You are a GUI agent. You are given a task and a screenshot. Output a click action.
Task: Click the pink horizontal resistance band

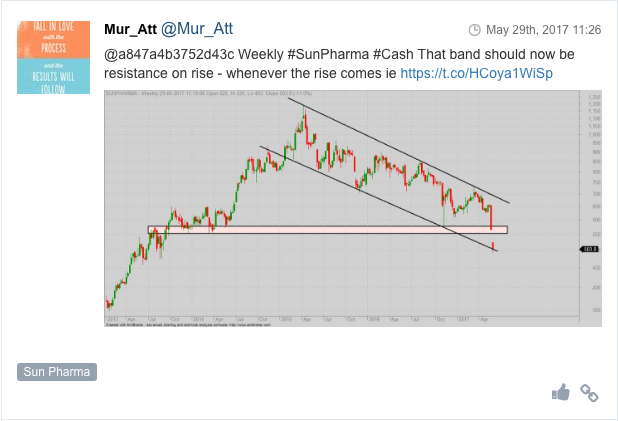point(328,230)
